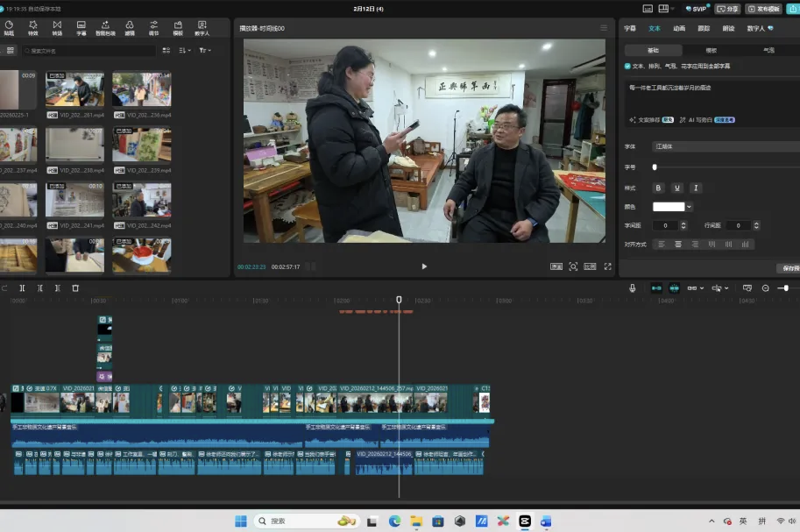Toggle bold text style
This screenshot has width=800, height=532.
pyautogui.click(x=658, y=188)
